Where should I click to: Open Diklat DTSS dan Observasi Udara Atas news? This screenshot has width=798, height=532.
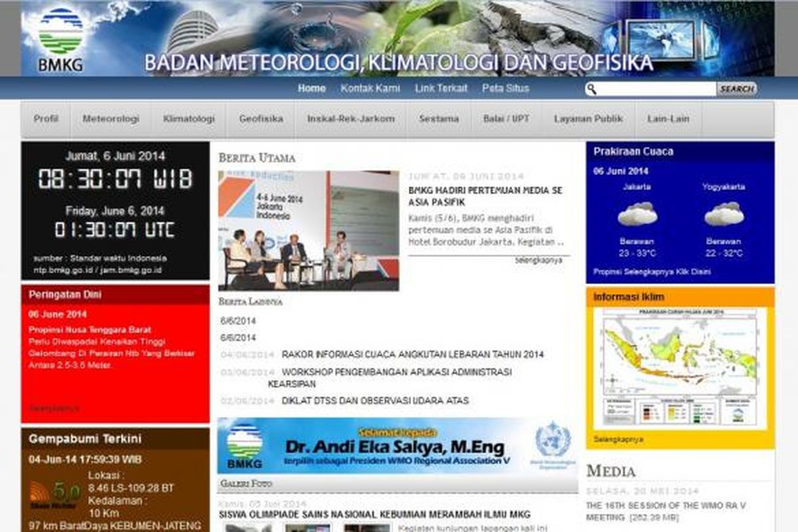375,400
